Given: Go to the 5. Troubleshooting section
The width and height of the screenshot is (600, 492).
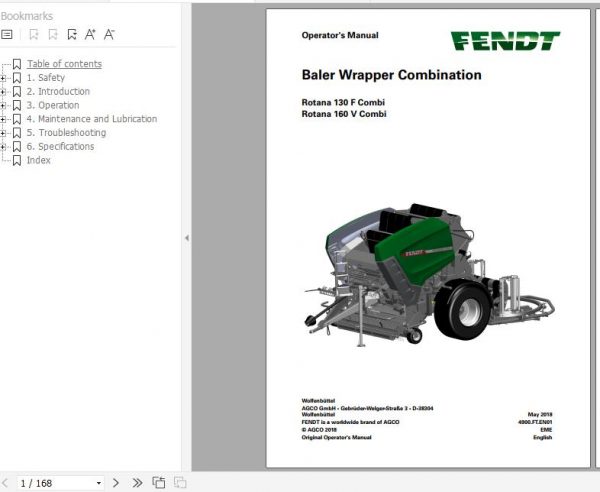Looking at the screenshot, I should click(x=66, y=133).
